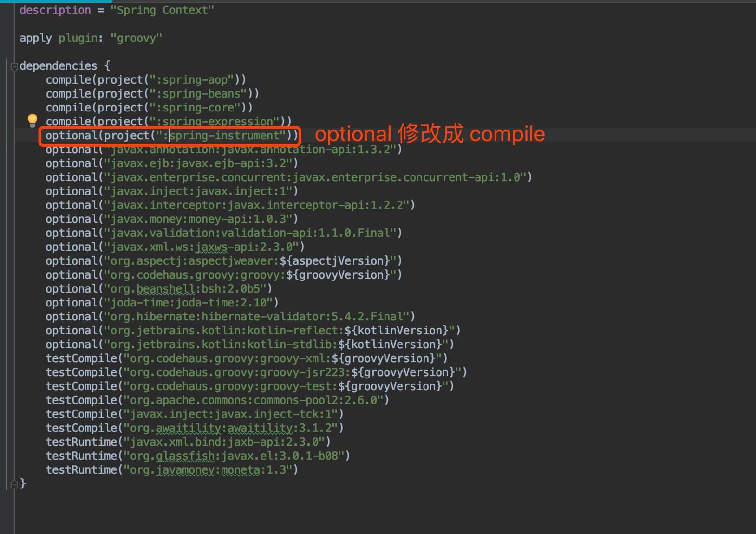
Task: Click the javamoney moneta:1.3 line
Action: point(172,470)
